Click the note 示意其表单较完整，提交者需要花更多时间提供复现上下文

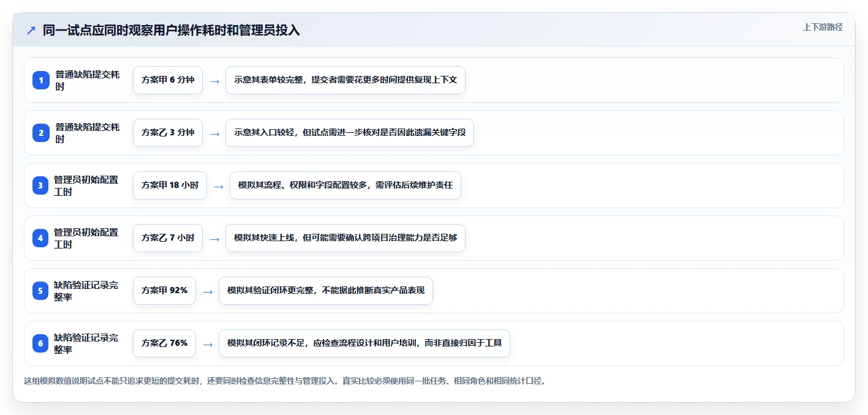click(x=345, y=80)
